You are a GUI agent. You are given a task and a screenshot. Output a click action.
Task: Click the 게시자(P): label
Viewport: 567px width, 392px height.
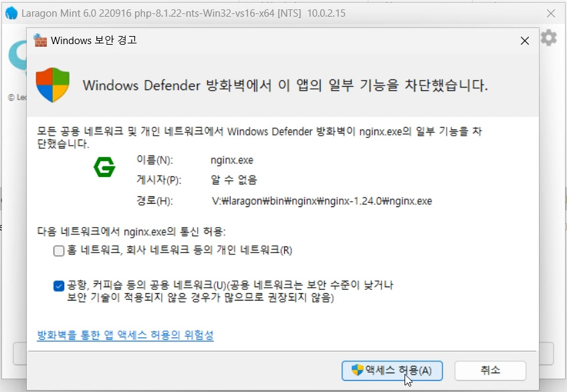[158, 180]
